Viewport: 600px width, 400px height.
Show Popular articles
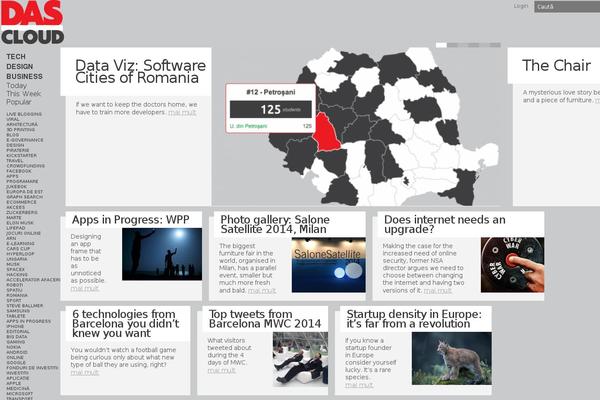(18, 102)
